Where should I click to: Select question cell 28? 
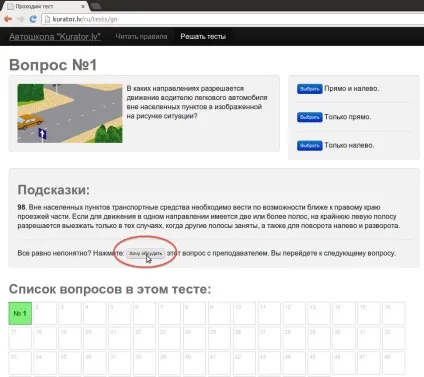point(294,338)
